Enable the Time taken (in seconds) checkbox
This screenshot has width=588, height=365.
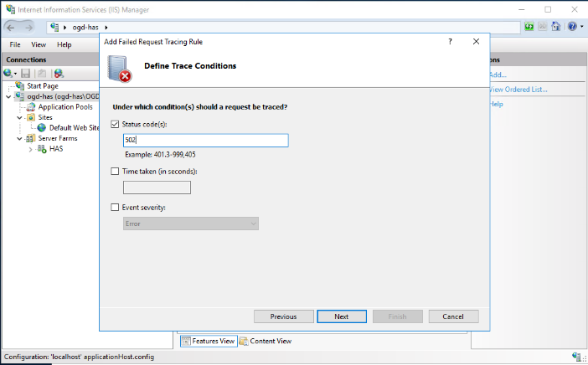pyautogui.click(x=115, y=172)
